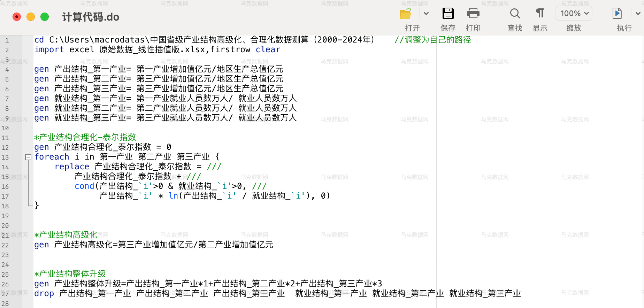Collapse the foreach loop code fold
This screenshot has width=644, height=308.
[28, 157]
